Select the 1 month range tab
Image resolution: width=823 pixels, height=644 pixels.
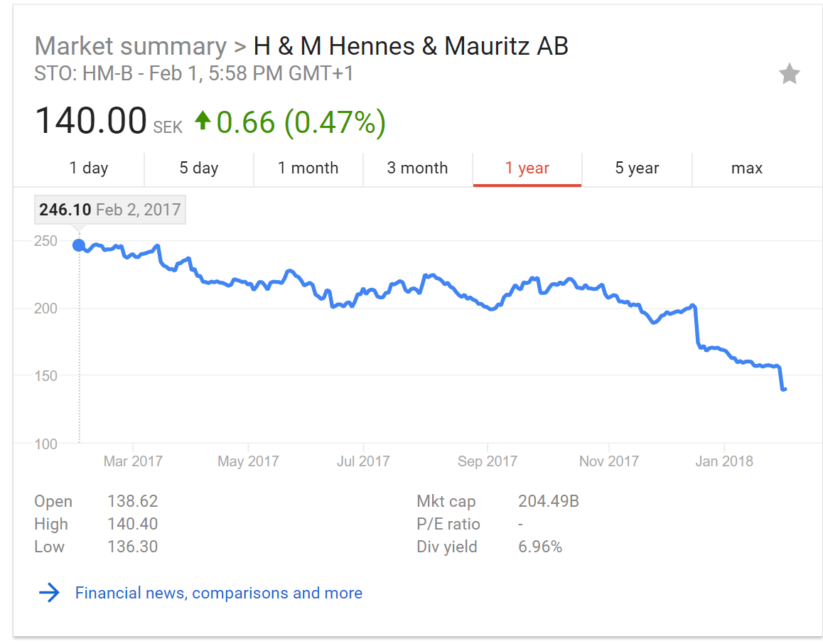[308, 168]
